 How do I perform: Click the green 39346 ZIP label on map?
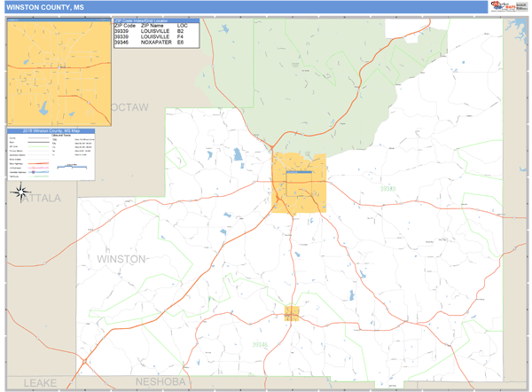[x=260, y=344]
